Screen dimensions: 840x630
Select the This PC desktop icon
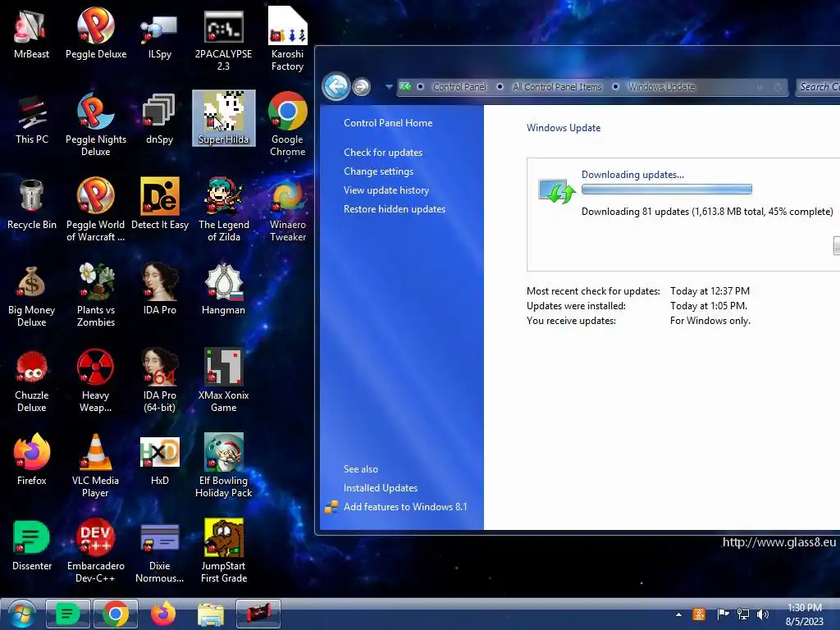click(32, 119)
